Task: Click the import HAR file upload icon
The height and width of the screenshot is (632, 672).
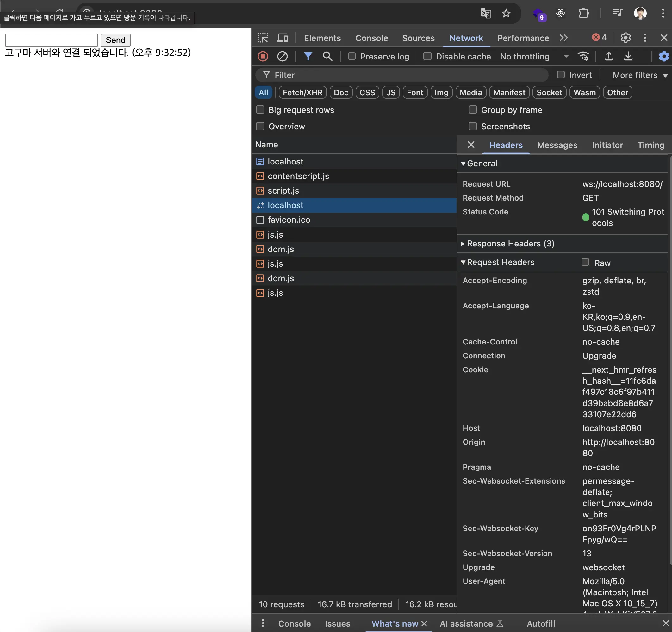Action: pos(608,56)
